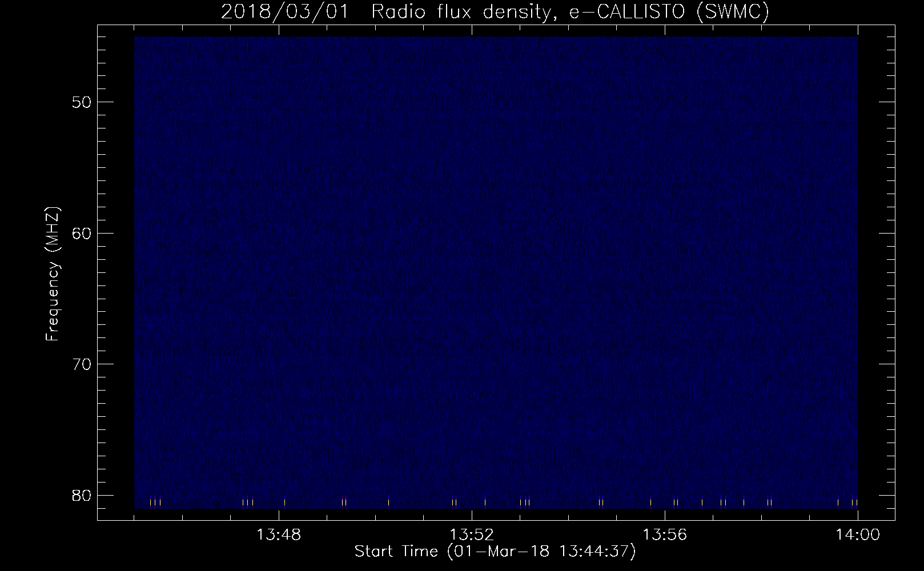Click the '14:00' time tick label
This screenshot has height=571, width=924.
(857, 535)
